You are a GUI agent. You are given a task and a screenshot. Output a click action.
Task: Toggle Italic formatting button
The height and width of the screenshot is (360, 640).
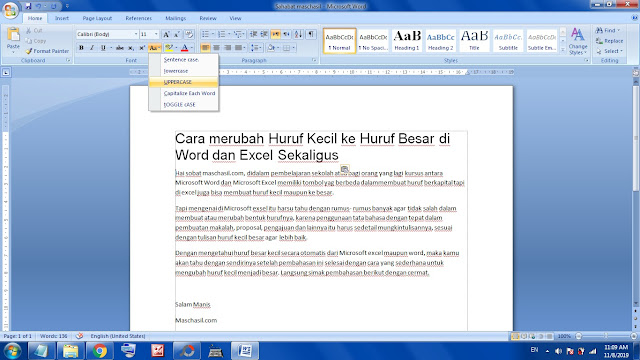click(x=92, y=48)
